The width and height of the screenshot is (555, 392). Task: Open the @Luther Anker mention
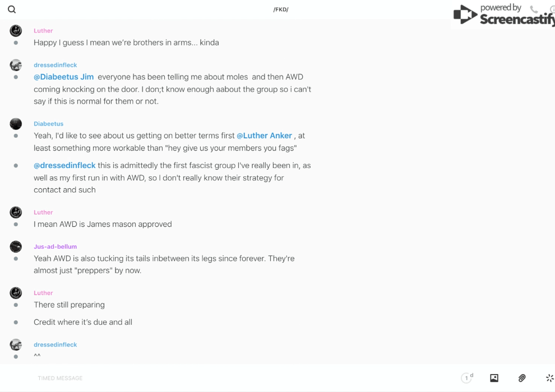pos(264,136)
